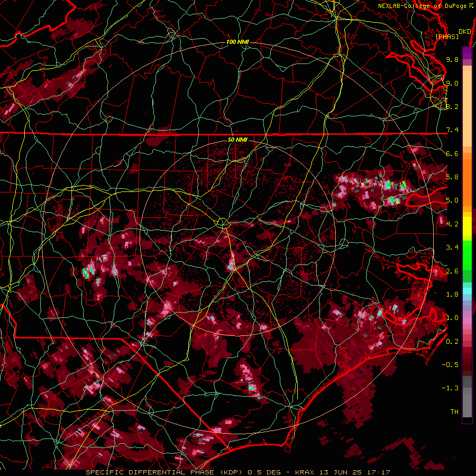The image size is (476, 476).
Task: Click the -0.5 value on color scale
Action: 450,365
